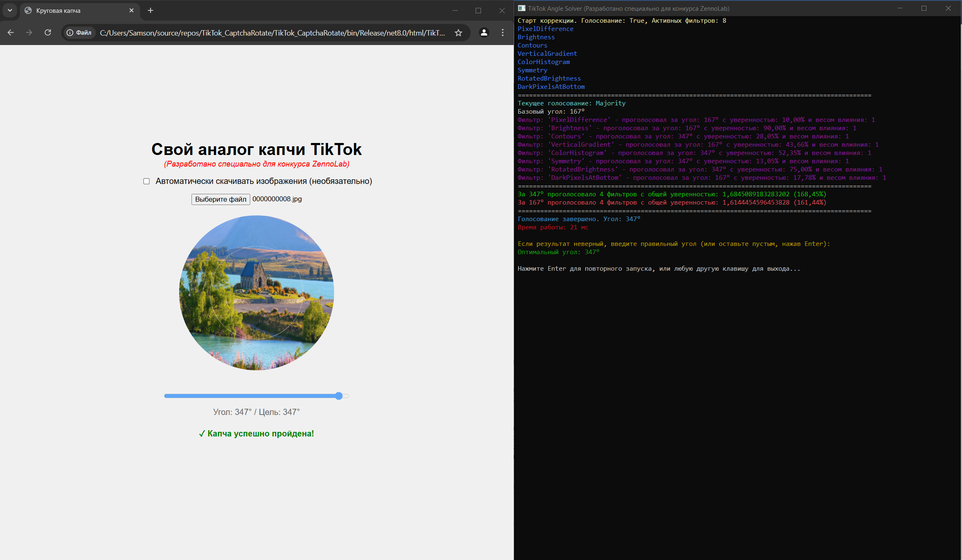Click the rotated circular captcha image
The image size is (962, 560).
click(256, 293)
